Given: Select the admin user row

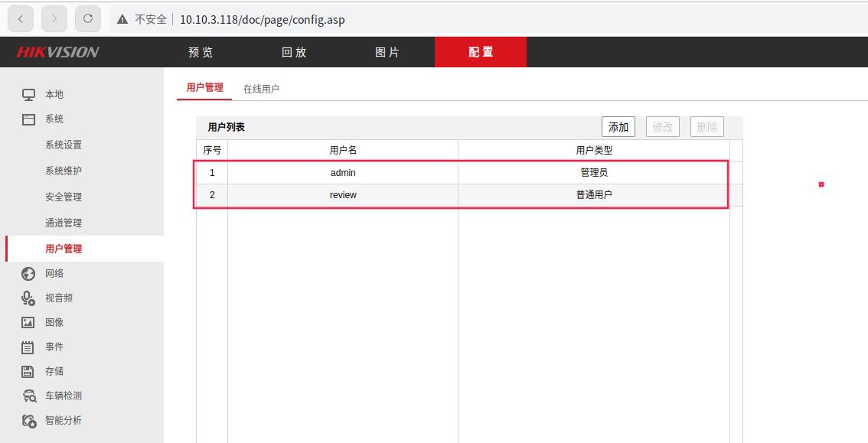Looking at the screenshot, I should (x=343, y=173).
